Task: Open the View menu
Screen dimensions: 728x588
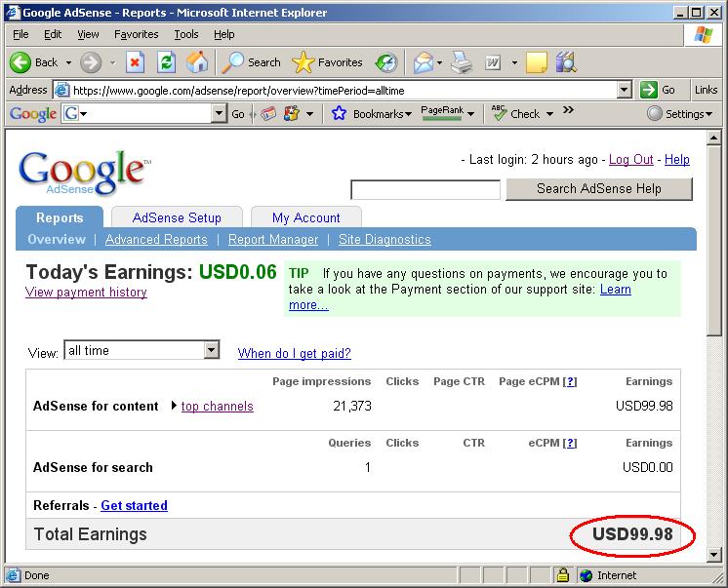Action: pos(88,34)
